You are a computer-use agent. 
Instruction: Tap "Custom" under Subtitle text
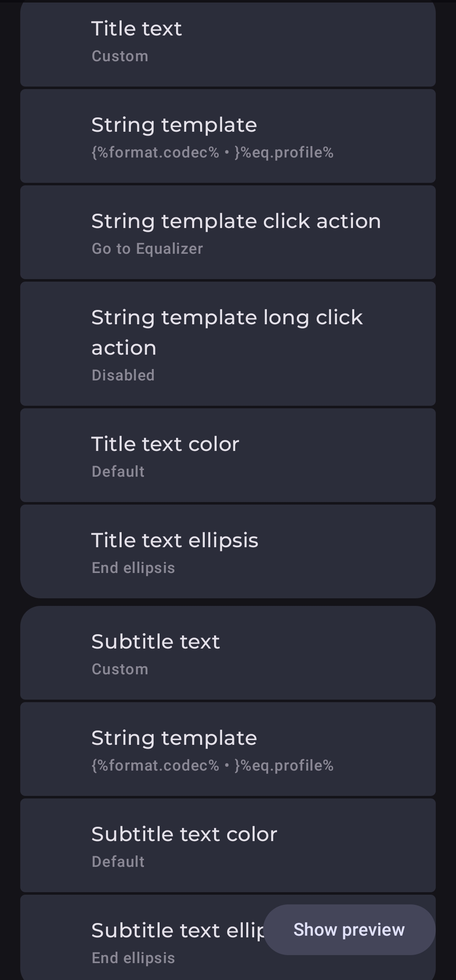click(120, 669)
